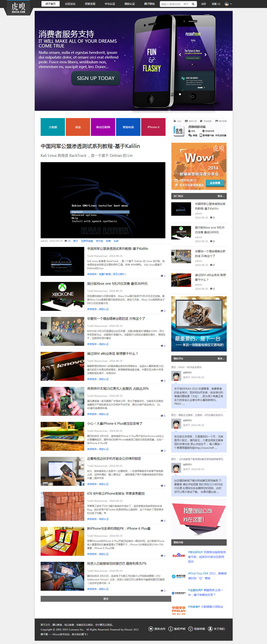Click the SIGN UP TODAY button

click(x=95, y=78)
